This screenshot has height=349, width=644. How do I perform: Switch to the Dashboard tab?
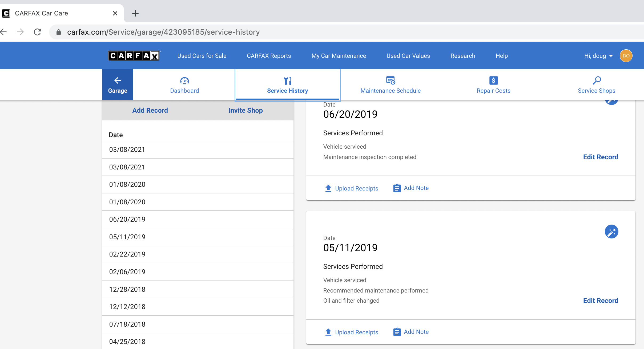(x=184, y=85)
